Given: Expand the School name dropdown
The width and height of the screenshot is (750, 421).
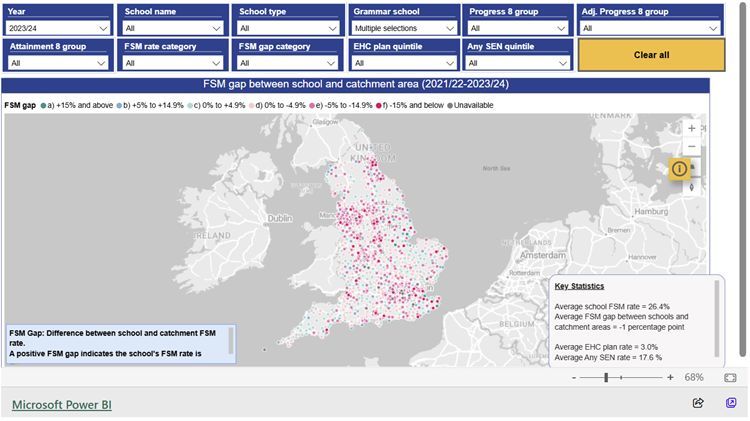Looking at the screenshot, I should click(173, 28).
